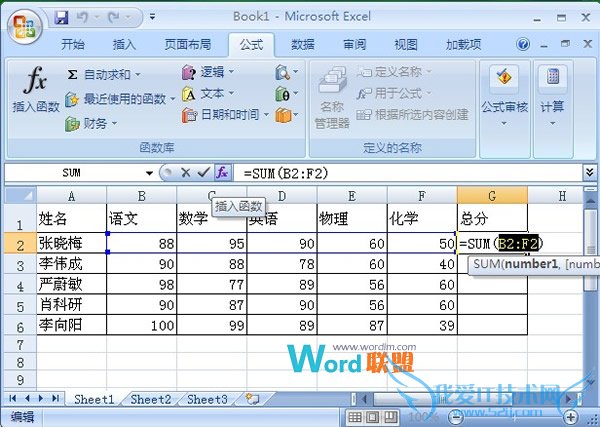The height and width of the screenshot is (427, 600).
Task: Click 定义名称 in defined names group
Action: 394,72
